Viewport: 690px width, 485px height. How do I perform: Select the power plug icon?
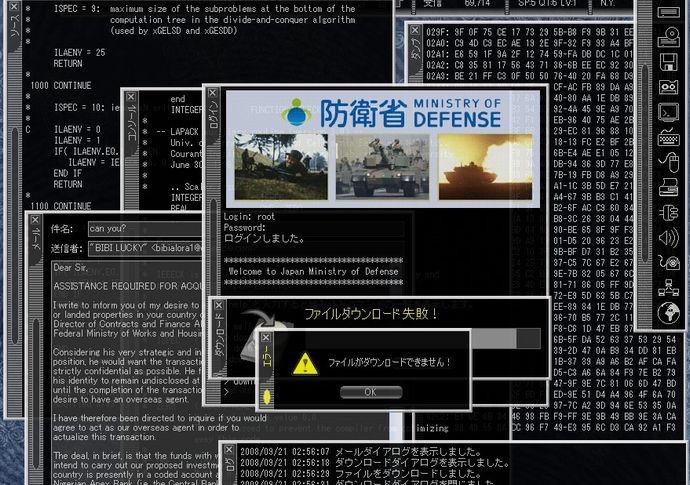tap(668, 213)
